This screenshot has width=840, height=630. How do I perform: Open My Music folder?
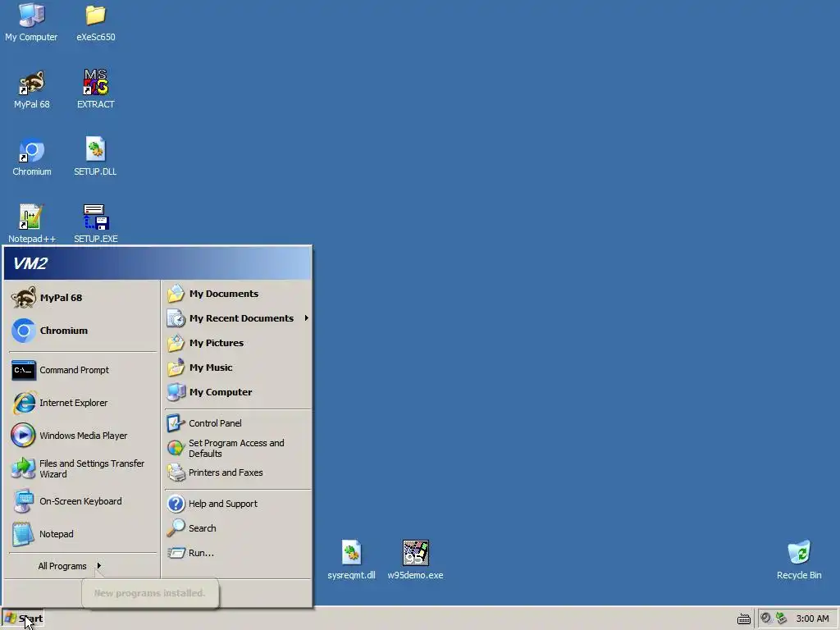[x=237, y=367]
